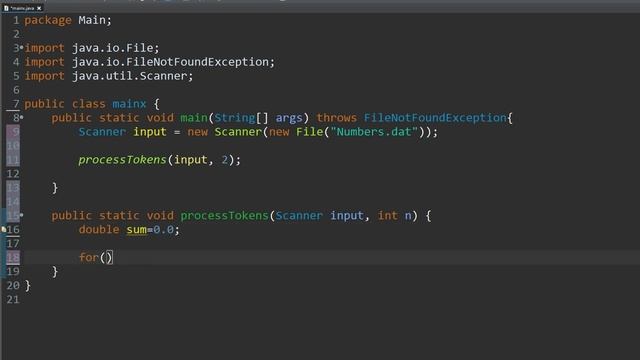640x360 pixels.
Task: Click 'Main' package name on line 1
Action: (x=92, y=20)
